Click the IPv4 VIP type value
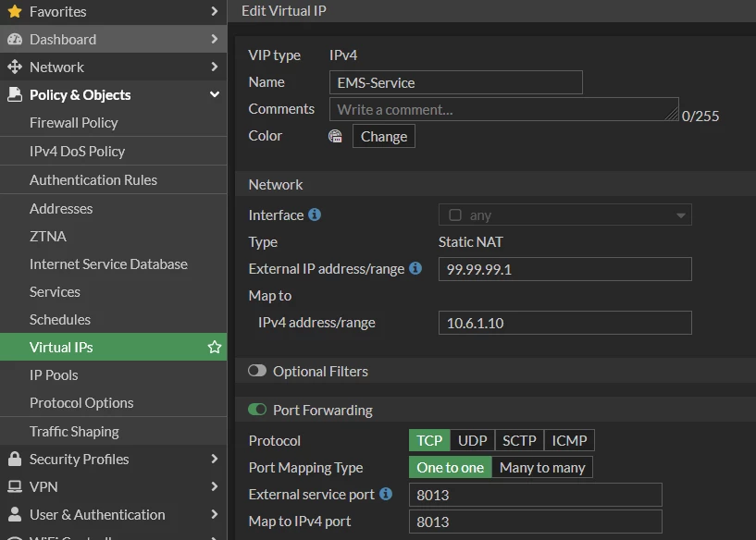The height and width of the screenshot is (540, 756). point(343,55)
